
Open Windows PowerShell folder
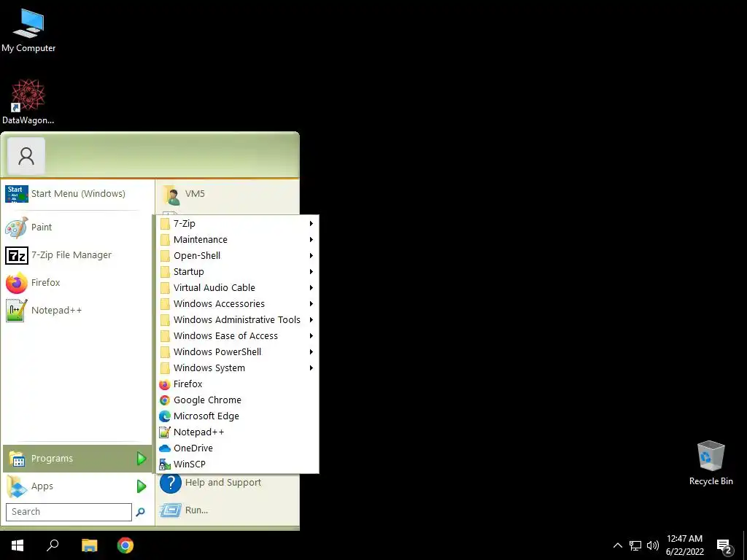[x=237, y=352]
